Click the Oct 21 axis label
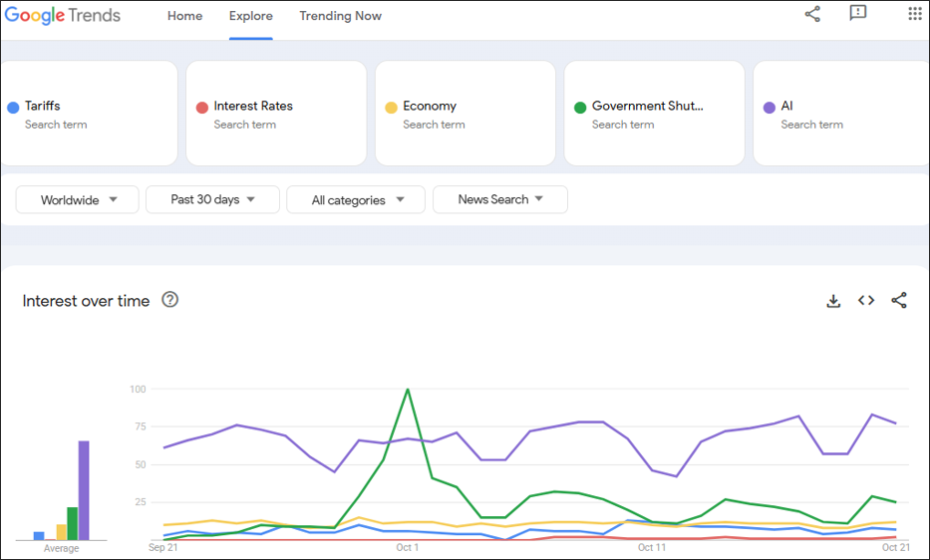This screenshot has height=560, width=930. coord(895,547)
